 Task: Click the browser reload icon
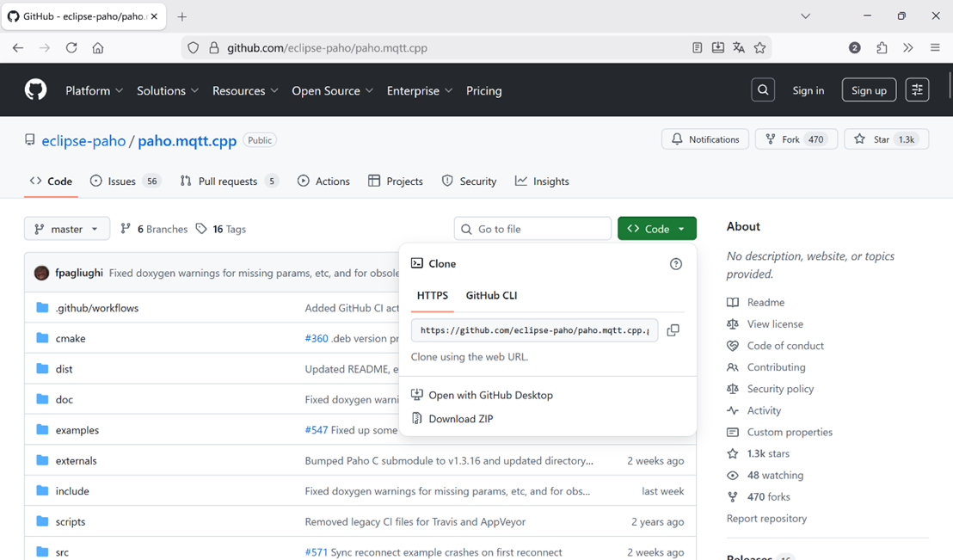(71, 48)
